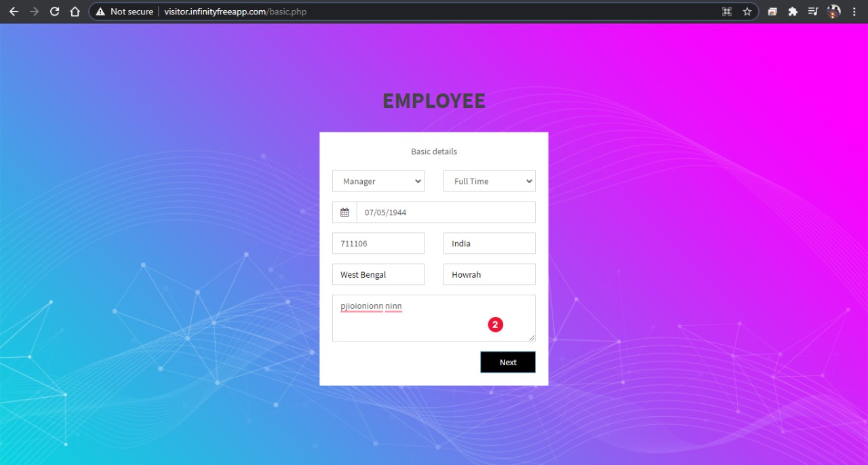The width and height of the screenshot is (868, 465).
Task: Open the media control icon in toolbar
Action: (813, 12)
